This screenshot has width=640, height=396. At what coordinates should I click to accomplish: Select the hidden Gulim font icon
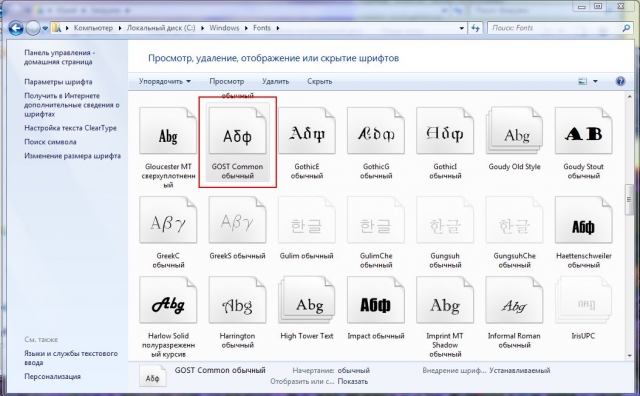click(x=307, y=220)
